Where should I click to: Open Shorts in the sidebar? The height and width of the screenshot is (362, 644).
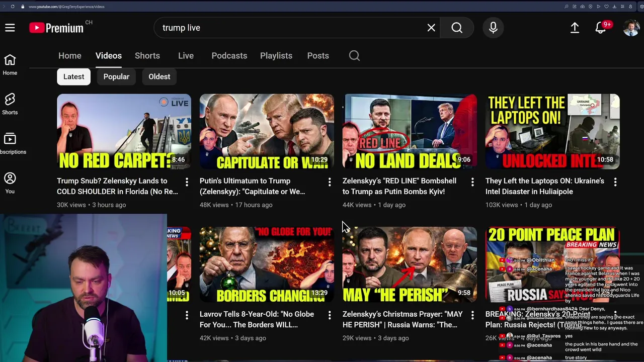click(x=10, y=104)
